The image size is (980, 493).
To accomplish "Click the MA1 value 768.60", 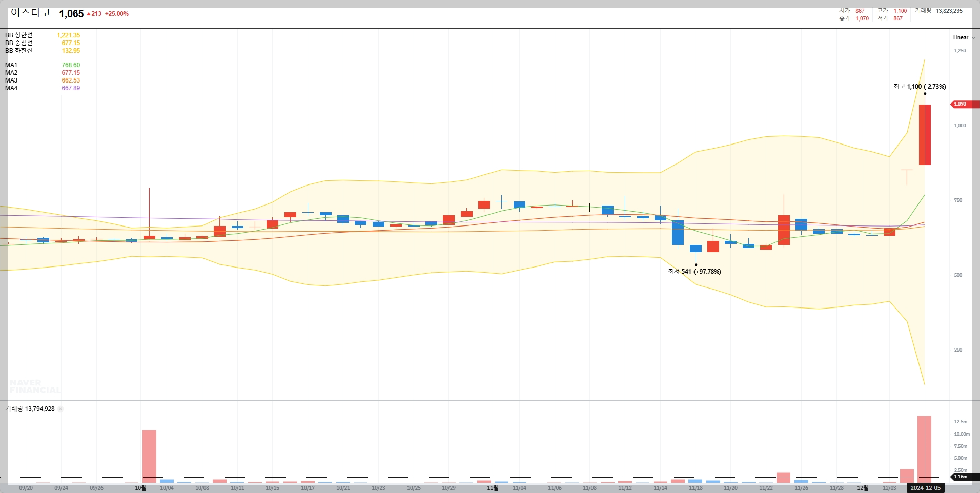I will pyautogui.click(x=71, y=65).
